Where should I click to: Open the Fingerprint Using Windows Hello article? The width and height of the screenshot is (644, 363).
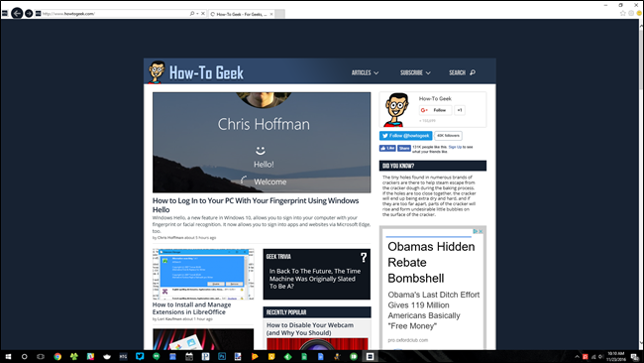tap(256, 204)
